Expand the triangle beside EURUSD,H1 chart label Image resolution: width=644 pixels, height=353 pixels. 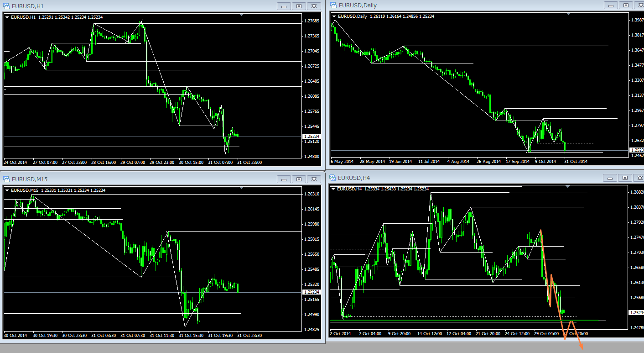7,17
